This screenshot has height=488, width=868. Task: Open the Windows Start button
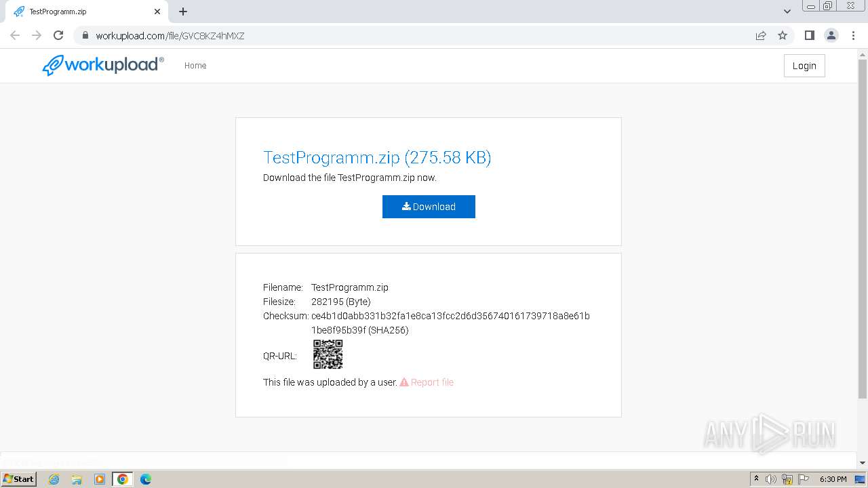pyautogui.click(x=19, y=479)
